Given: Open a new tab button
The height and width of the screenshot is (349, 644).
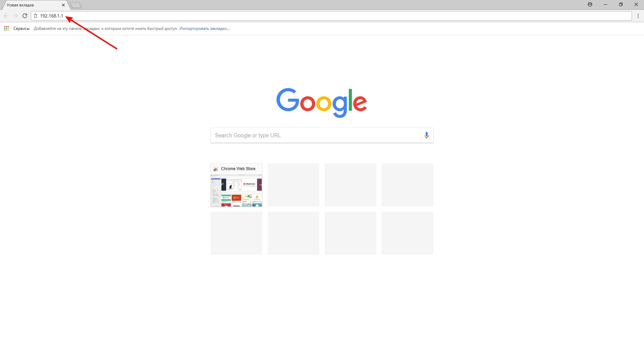Looking at the screenshot, I should pos(76,5).
